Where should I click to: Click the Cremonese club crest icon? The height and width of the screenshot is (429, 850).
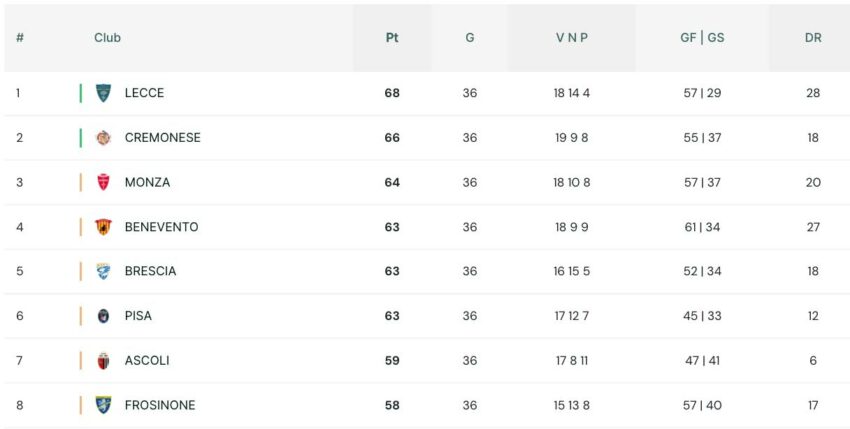coord(103,138)
